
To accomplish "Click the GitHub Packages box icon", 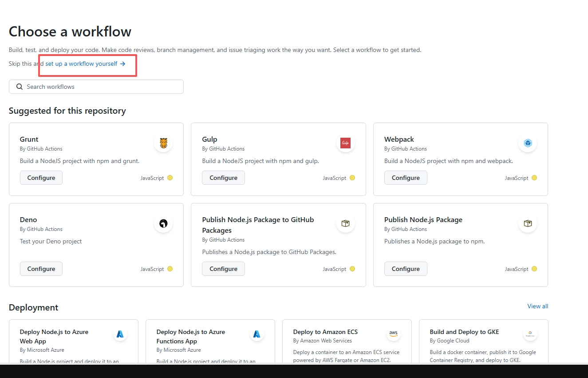I will pyautogui.click(x=345, y=223).
